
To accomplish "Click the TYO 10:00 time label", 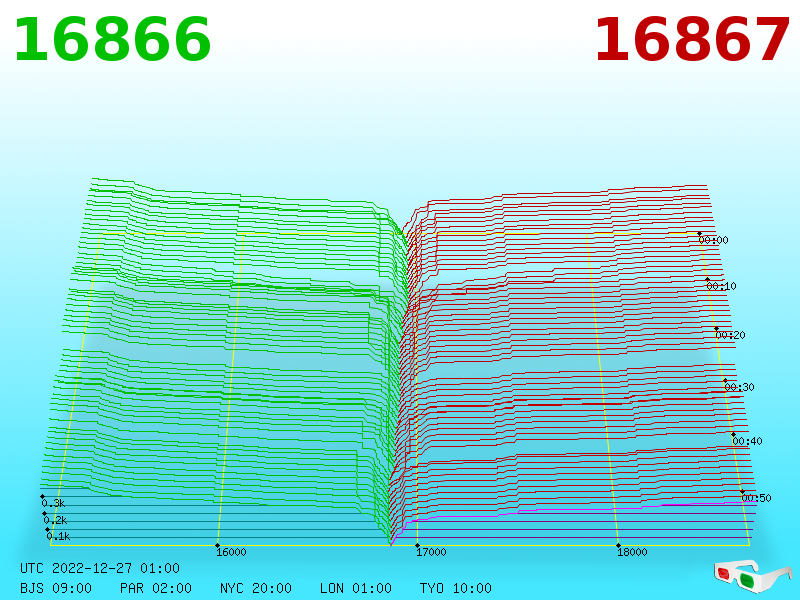I will tap(456, 588).
